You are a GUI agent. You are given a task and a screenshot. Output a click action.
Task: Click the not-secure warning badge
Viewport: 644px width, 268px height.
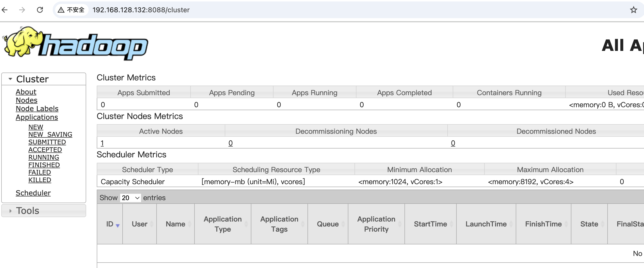tap(71, 10)
